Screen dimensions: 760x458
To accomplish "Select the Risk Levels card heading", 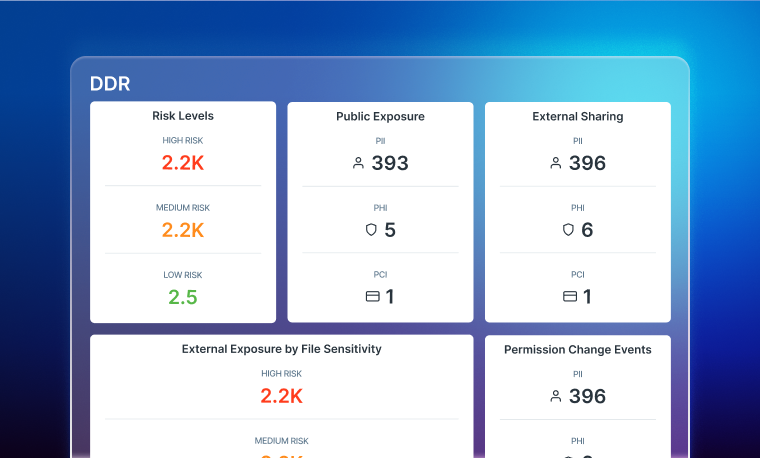I will point(182,116).
